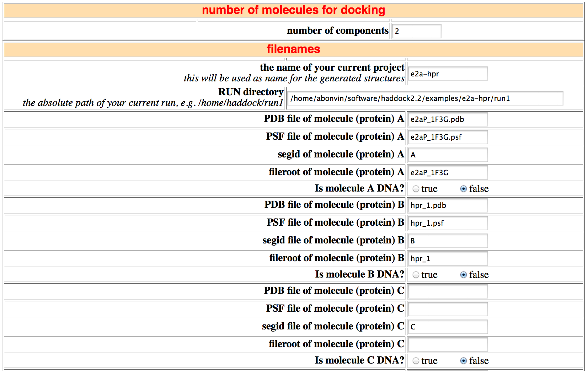Click 'Is molecule B DNA?' label
588x371 pixels.
(x=359, y=274)
